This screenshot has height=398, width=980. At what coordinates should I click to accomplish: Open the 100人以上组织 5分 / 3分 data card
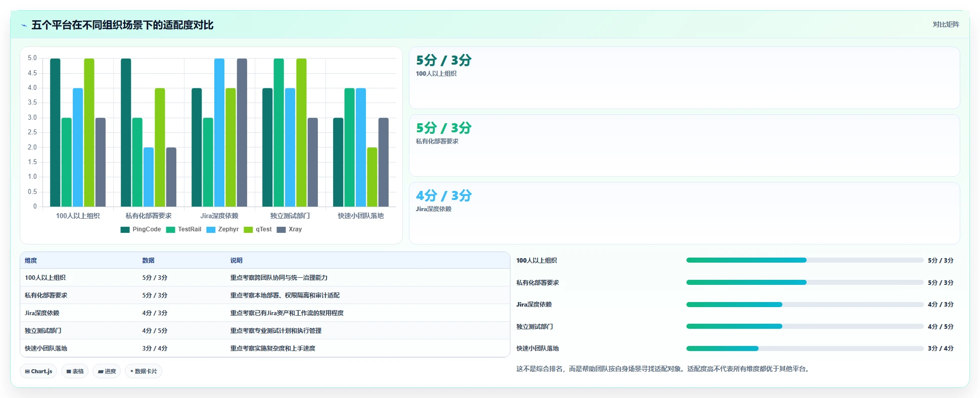[x=684, y=78]
